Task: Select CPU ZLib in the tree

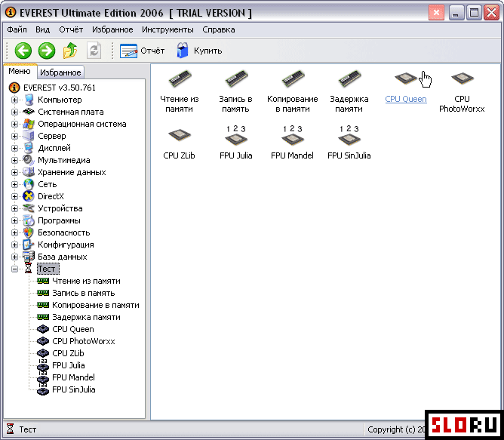Action: click(x=68, y=353)
